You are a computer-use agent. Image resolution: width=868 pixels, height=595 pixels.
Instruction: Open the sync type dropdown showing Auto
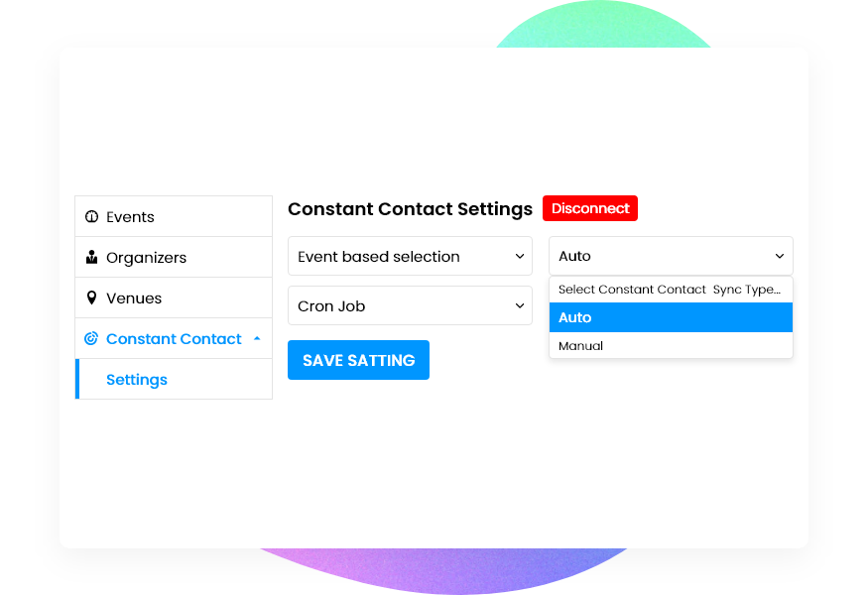point(671,256)
